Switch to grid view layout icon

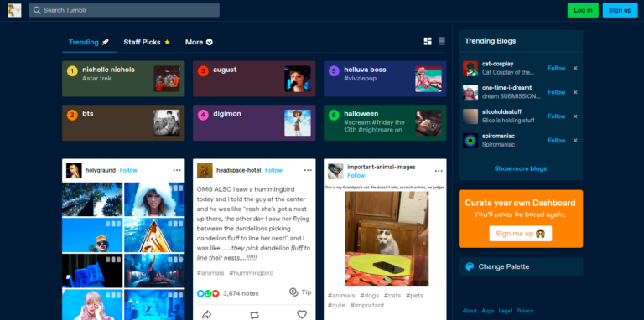click(x=428, y=41)
